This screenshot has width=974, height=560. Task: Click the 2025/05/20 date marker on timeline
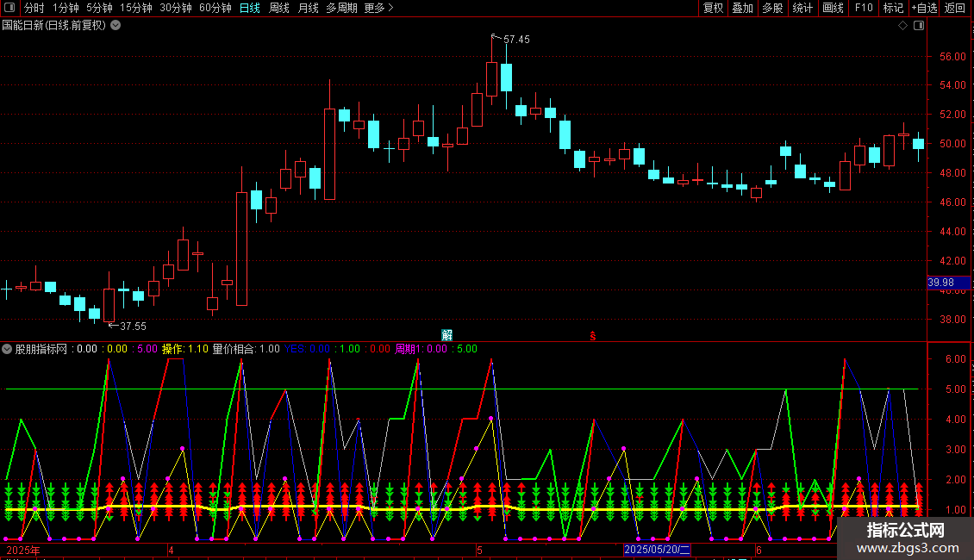(657, 550)
